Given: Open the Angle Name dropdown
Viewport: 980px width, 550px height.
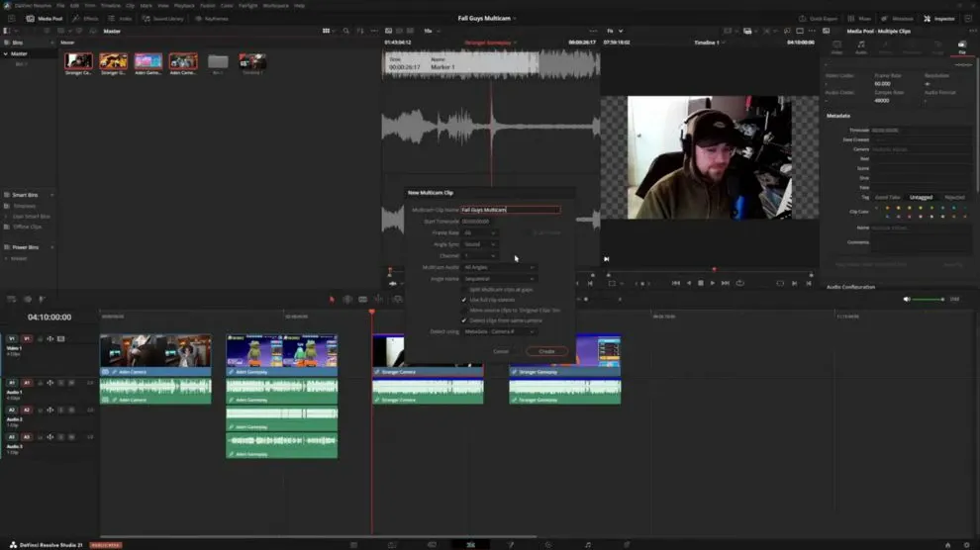Looking at the screenshot, I should (499, 278).
